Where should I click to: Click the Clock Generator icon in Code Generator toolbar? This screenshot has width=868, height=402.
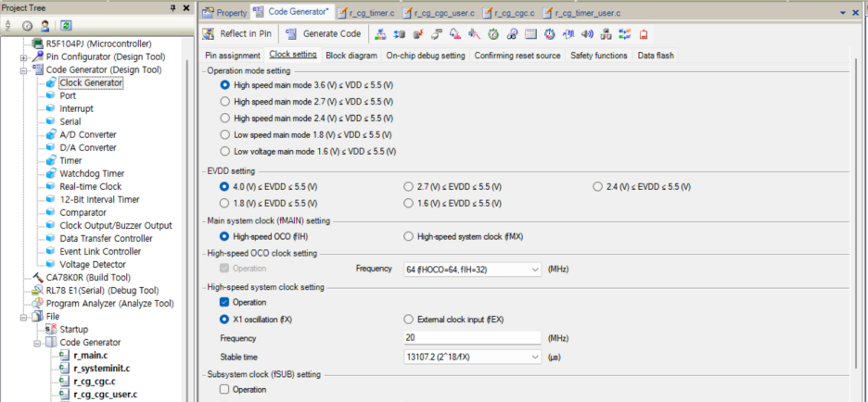click(381, 33)
